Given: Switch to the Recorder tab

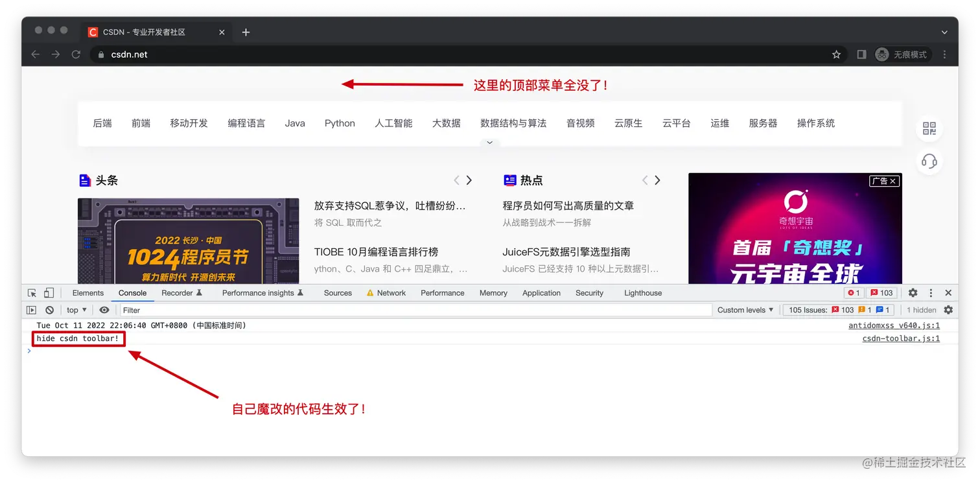Looking at the screenshot, I should tap(181, 293).
